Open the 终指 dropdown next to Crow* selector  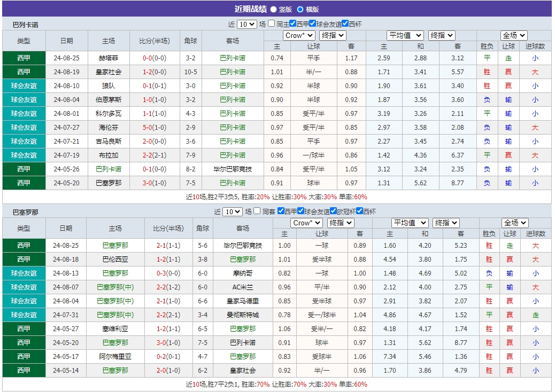point(333,36)
